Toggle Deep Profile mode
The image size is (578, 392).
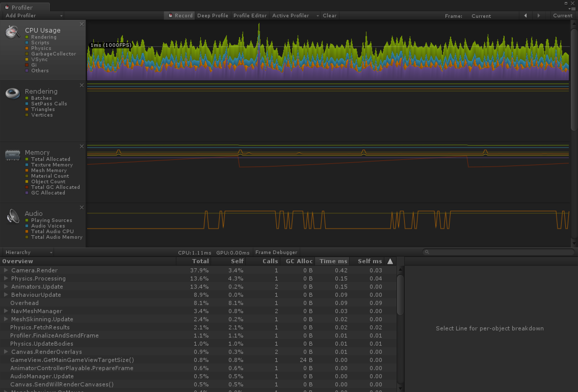point(213,16)
